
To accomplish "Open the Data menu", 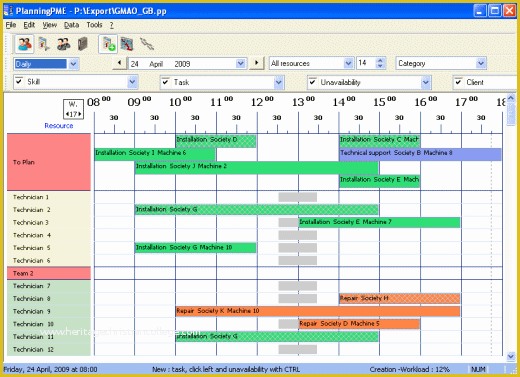I will pyautogui.click(x=71, y=25).
